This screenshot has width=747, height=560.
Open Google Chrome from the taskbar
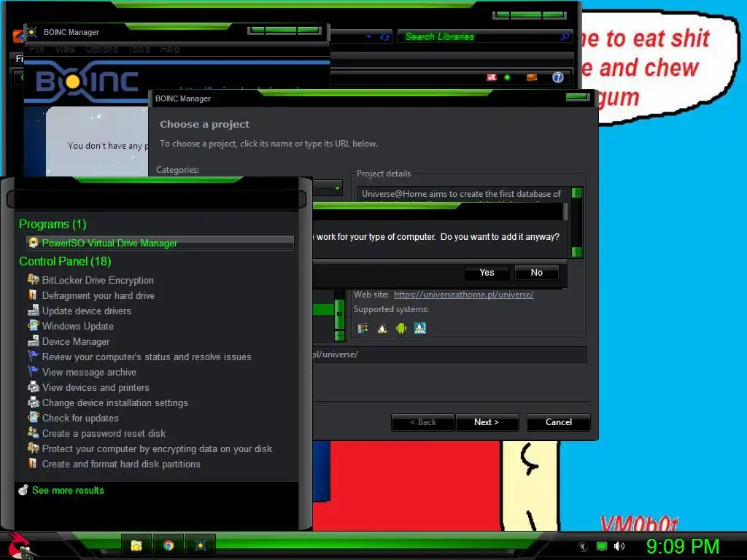(x=169, y=545)
